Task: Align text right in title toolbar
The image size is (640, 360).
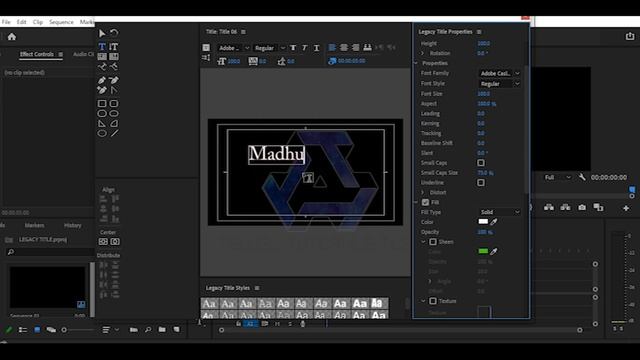Action: [356, 48]
